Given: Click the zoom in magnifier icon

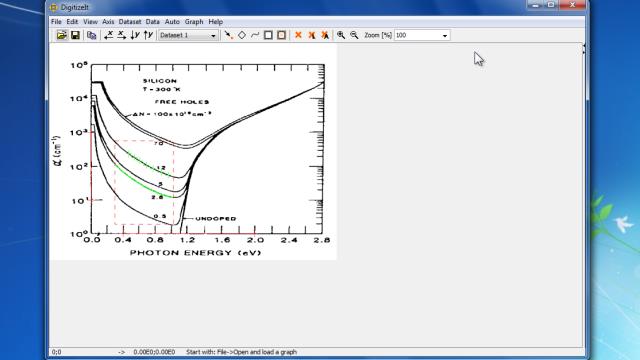Looking at the screenshot, I should click(x=341, y=35).
